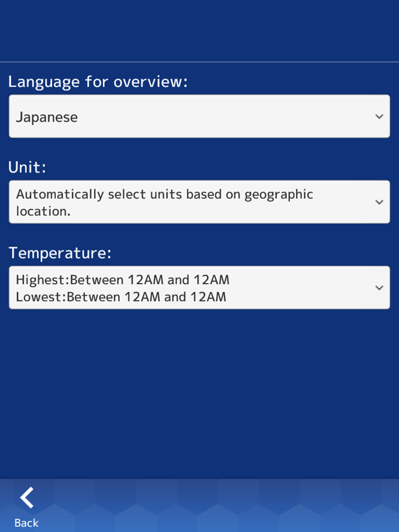This screenshot has width=399, height=532.
Task: Tap the left-pointing chevron at bottom
Action: (x=26, y=497)
